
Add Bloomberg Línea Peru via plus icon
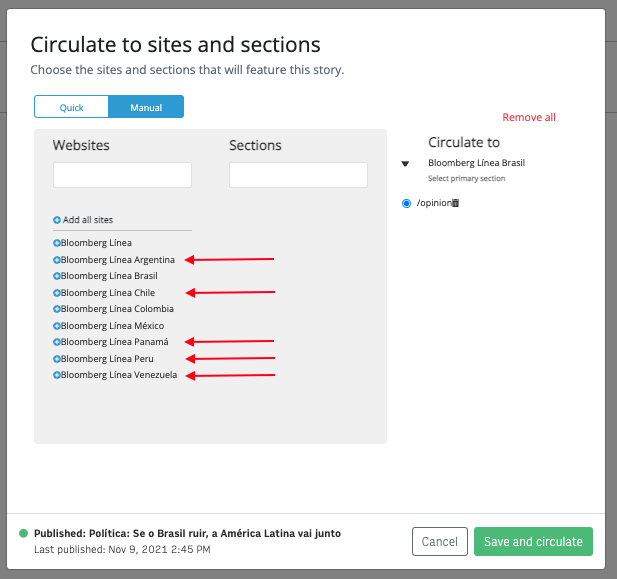(x=57, y=359)
